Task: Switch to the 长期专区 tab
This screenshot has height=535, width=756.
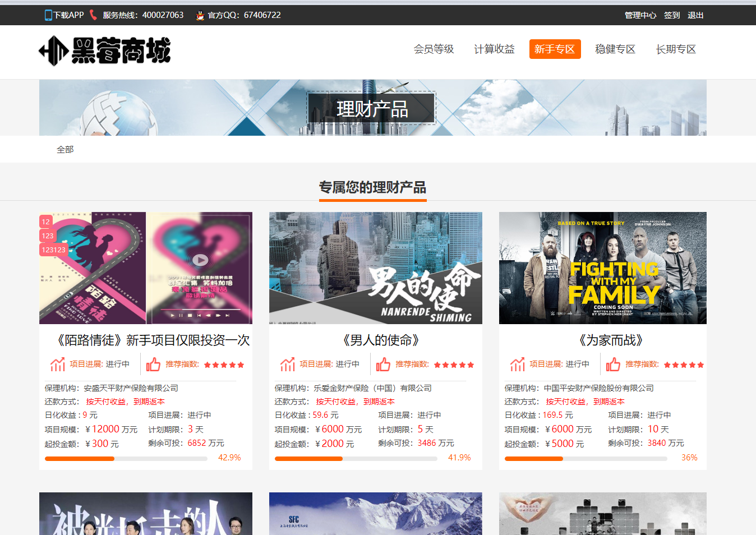Action: [x=675, y=49]
